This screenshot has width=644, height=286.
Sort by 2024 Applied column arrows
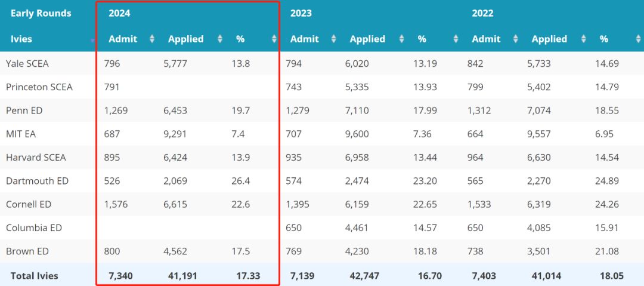(x=219, y=39)
